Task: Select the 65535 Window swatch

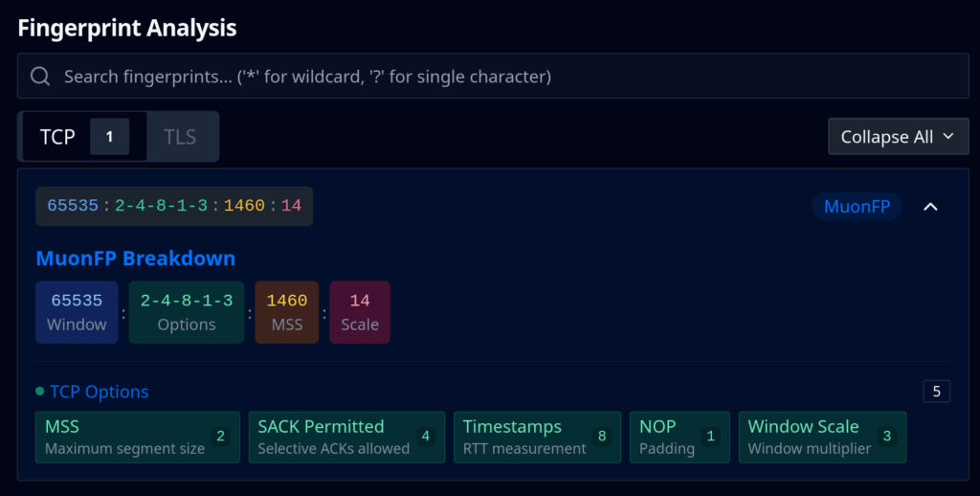Action: coord(77,312)
